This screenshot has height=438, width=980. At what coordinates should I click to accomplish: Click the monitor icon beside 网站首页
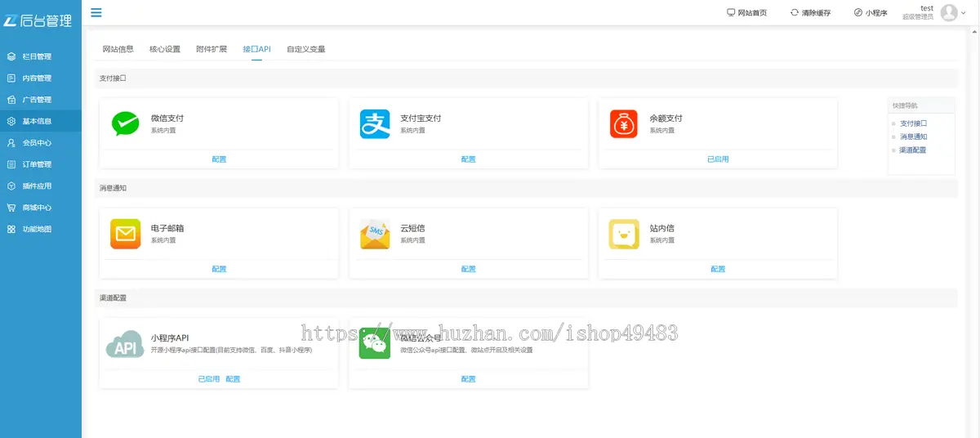pos(731,12)
